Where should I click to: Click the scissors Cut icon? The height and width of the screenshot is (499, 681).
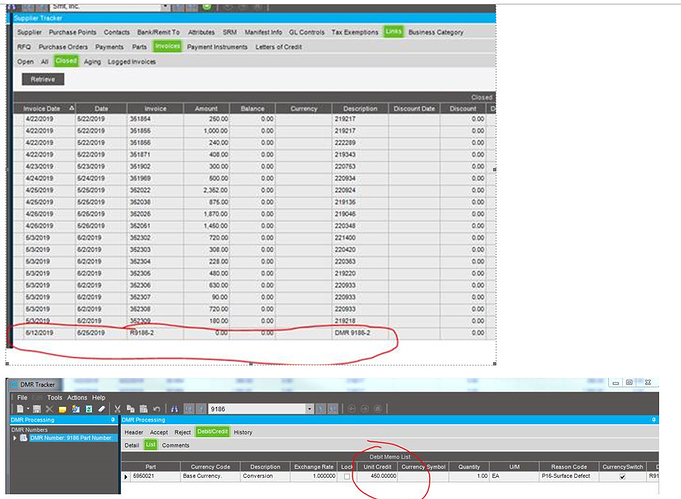point(117,409)
